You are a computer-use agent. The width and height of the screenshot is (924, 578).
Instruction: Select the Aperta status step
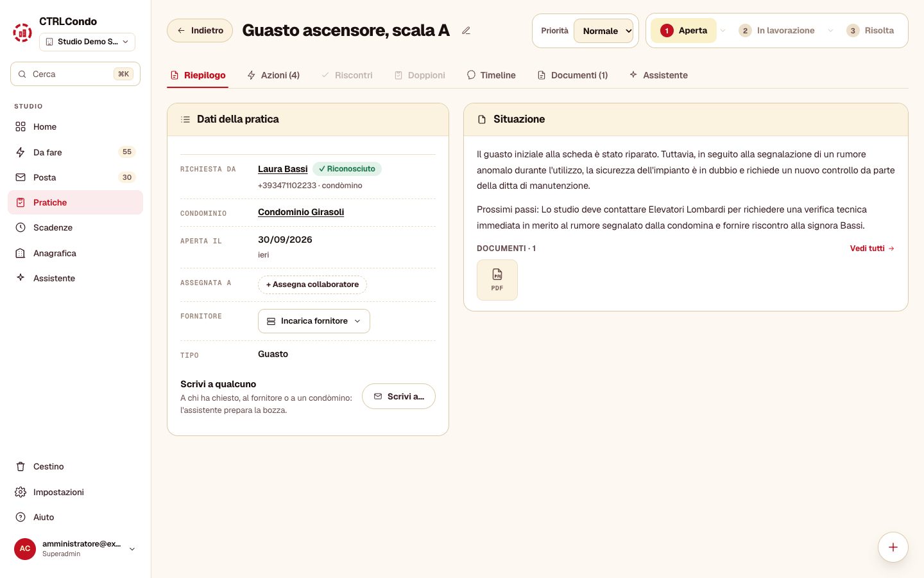(684, 31)
